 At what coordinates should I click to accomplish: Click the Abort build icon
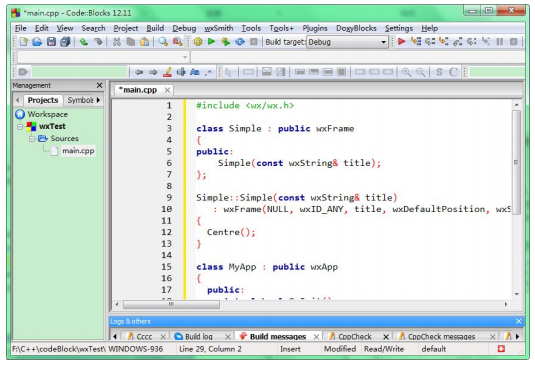click(x=254, y=42)
